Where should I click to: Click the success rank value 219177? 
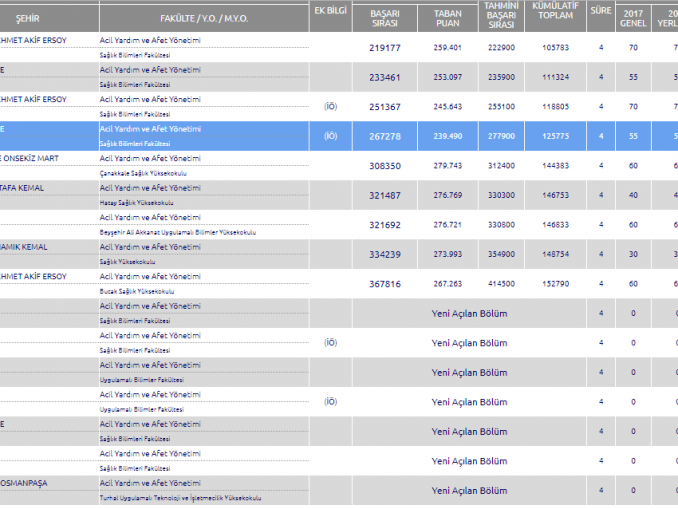tap(383, 47)
